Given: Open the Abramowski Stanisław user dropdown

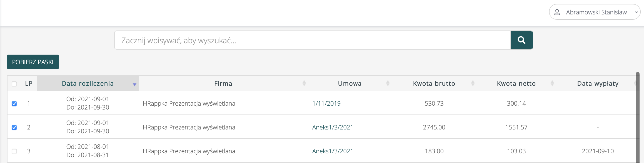Looking at the screenshot, I should (x=596, y=12).
